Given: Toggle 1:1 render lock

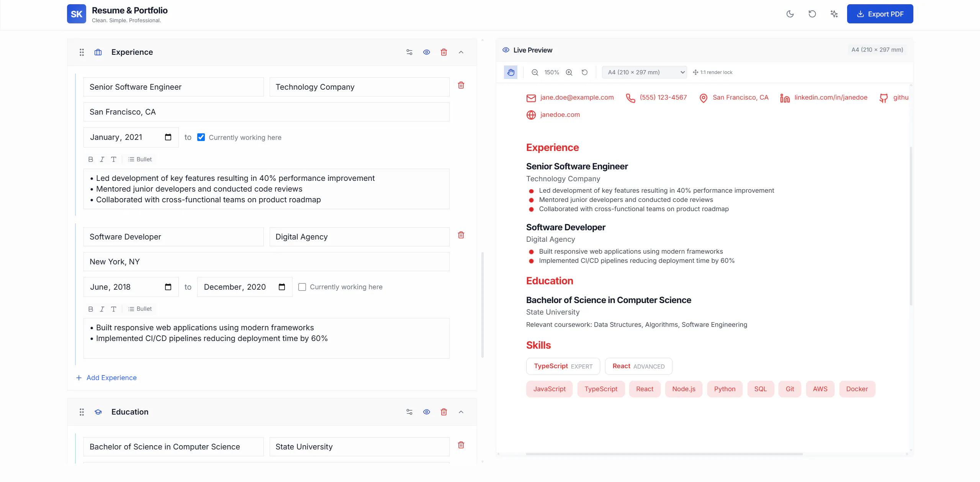Looking at the screenshot, I should (x=713, y=72).
